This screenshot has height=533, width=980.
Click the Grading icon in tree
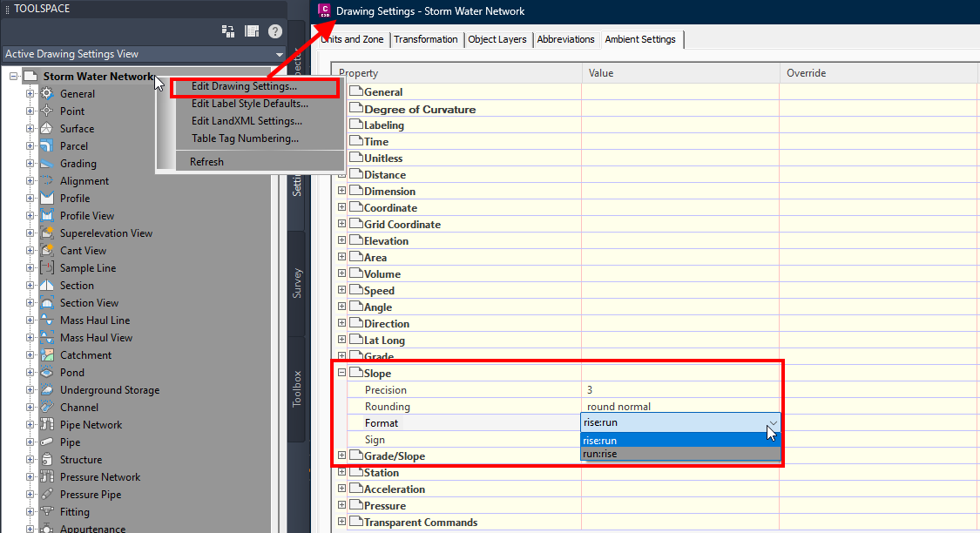click(47, 164)
